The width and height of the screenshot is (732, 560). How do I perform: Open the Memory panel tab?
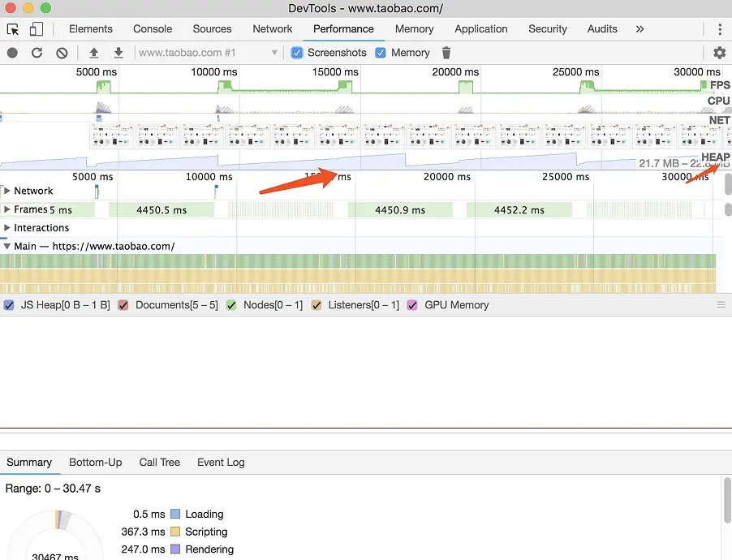(414, 29)
